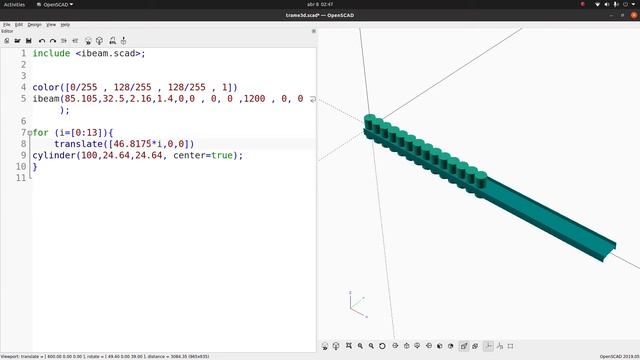Open the system status dropdown arrow

(634, 4)
